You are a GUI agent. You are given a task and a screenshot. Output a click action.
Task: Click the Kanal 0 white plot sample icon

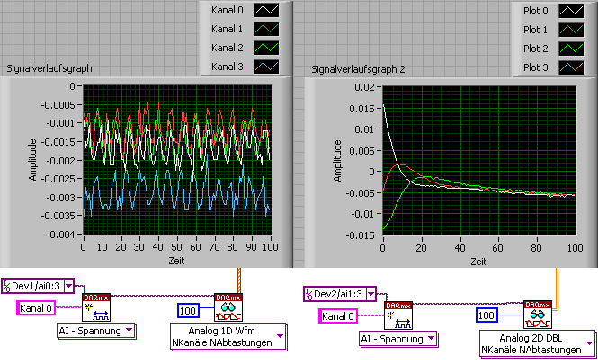pyautogui.click(x=266, y=10)
